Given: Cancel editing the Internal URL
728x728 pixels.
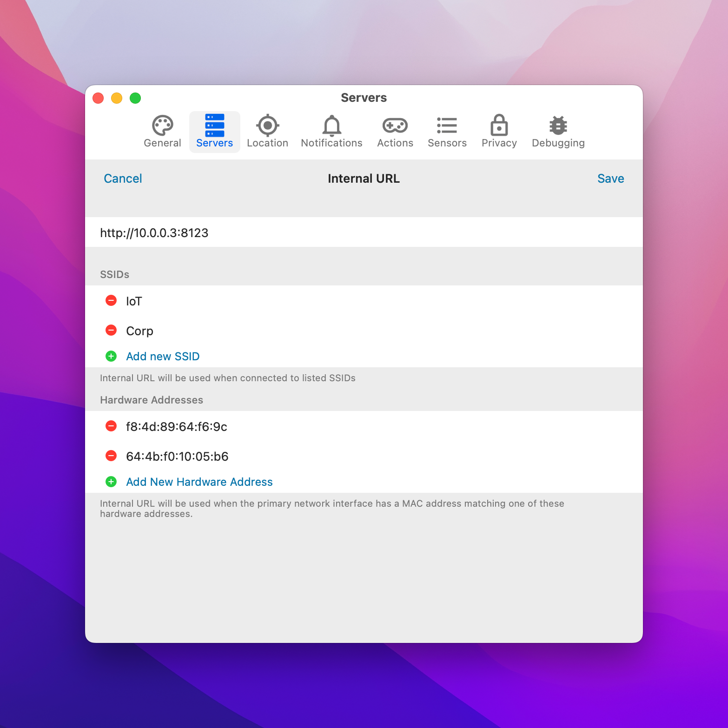Looking at the screenshot, I should click(x=122, y=179).
